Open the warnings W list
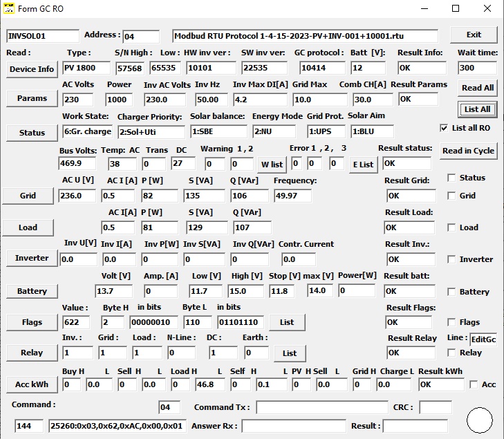The height and width of the screenshot is (439, 504). [x=272, y=165]
